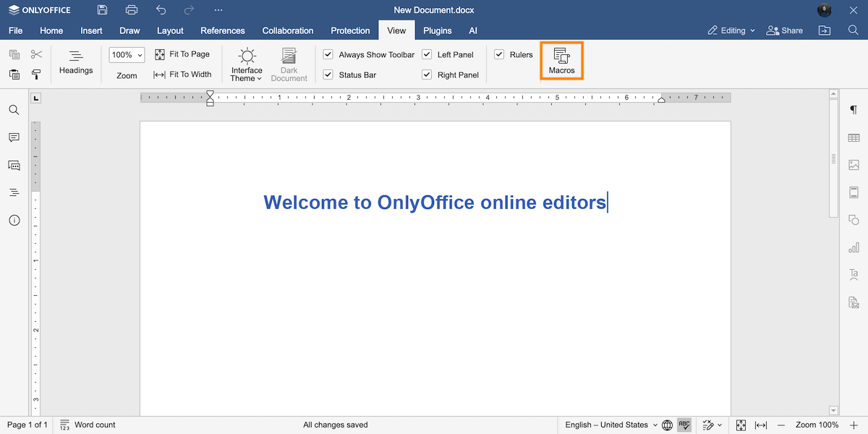This screenshot has height=434, width=868.
Task: Switch to the References tab
Action: coord(223,30)
